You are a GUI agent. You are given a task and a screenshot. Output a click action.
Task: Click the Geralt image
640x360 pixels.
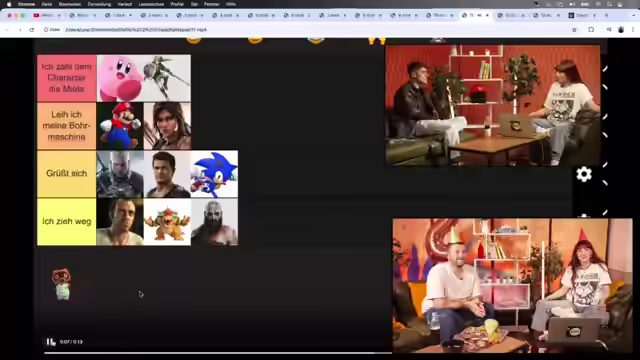tap(120, 174)
